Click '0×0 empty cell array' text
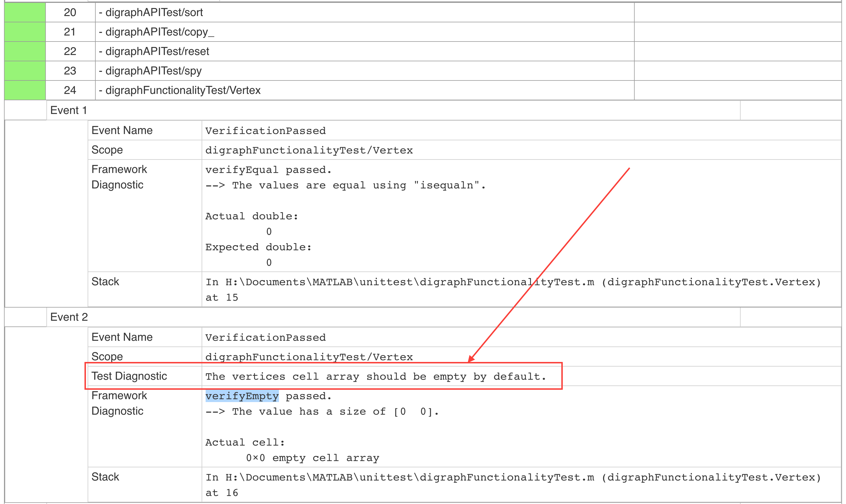 click(312, 458)
